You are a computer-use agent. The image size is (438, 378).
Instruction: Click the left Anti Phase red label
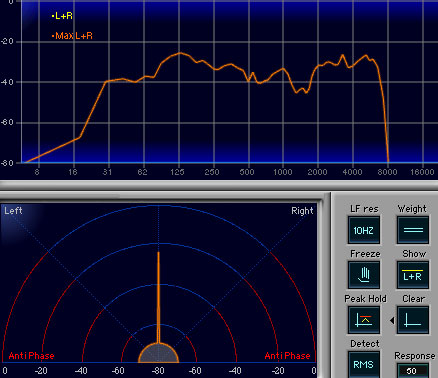(31, 356)
